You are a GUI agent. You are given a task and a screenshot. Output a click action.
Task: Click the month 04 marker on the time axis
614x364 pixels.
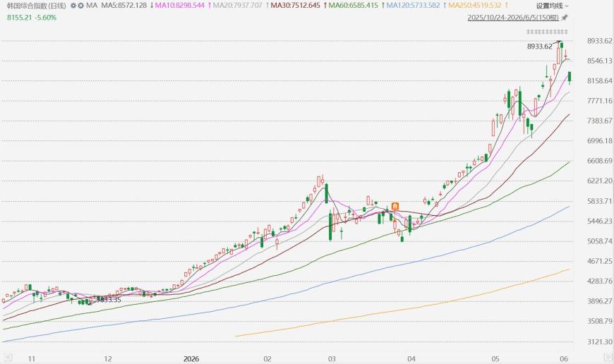[x=411, y=358]
